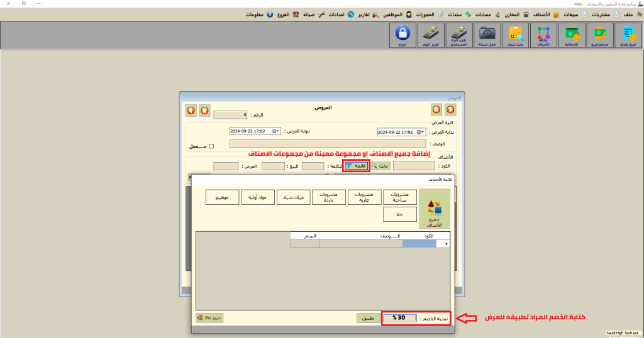Click the search (بحث) magnifier button
The image size is (644, 338).
[380, 166]
